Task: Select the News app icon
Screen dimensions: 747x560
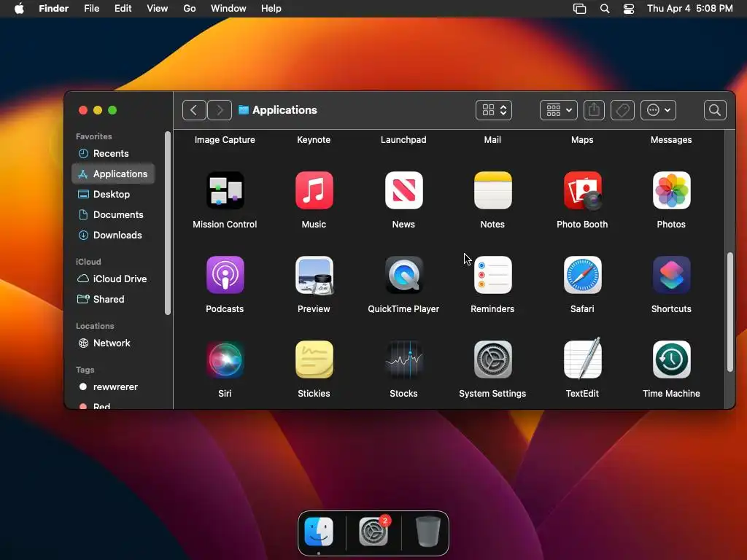Action: (x=403, y=190)
